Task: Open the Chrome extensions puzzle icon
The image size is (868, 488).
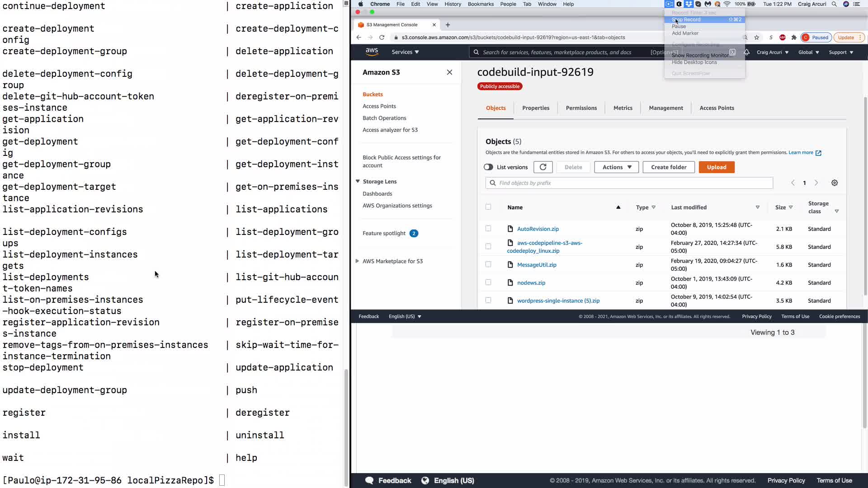Action: pyautogui.click(x=794, y=38)
